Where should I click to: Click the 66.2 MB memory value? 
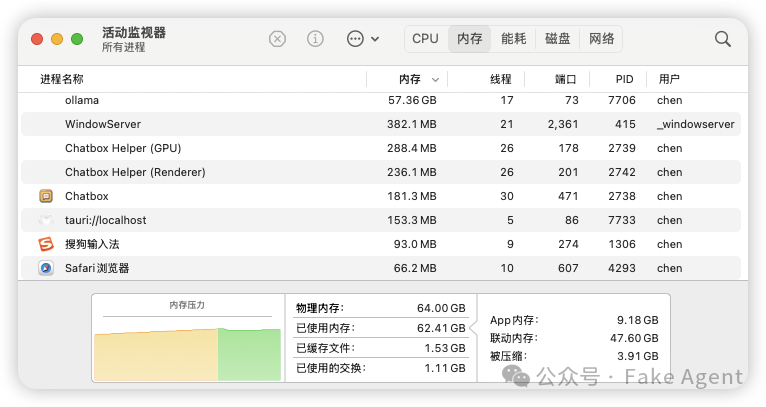[x=415, y=268]
